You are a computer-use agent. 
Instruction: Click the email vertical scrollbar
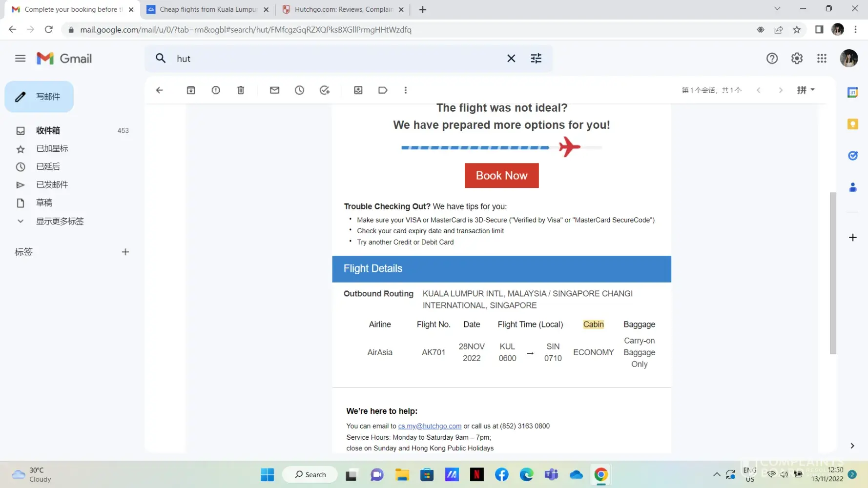coord(833,273)
